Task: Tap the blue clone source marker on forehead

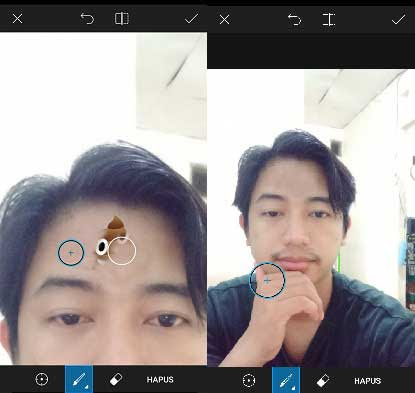Action: click(x=71, y=253)
